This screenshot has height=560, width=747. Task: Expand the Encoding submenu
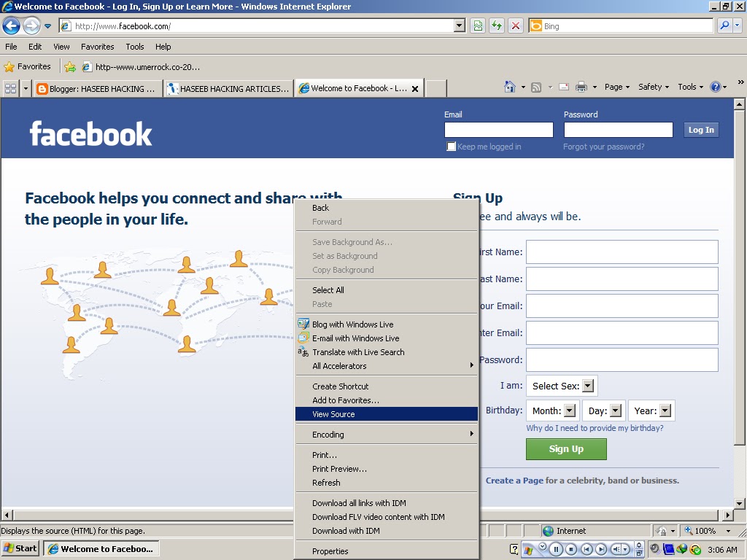click(x=387, y=435)
